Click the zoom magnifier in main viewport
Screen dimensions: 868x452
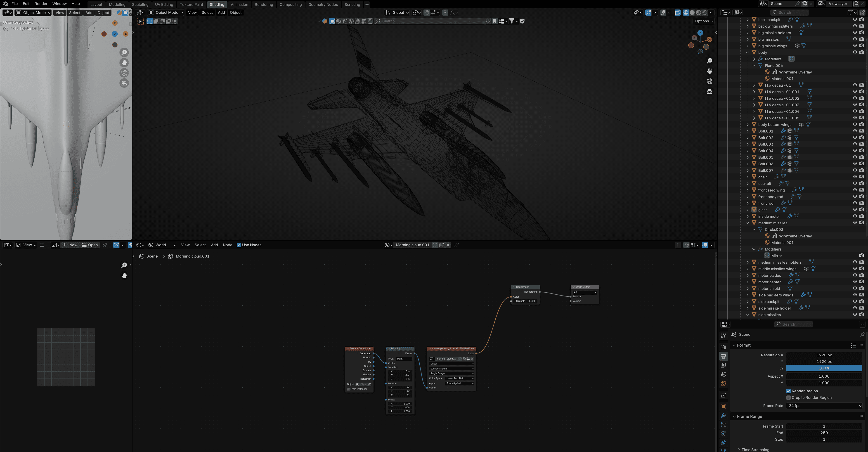coord(709,61)
